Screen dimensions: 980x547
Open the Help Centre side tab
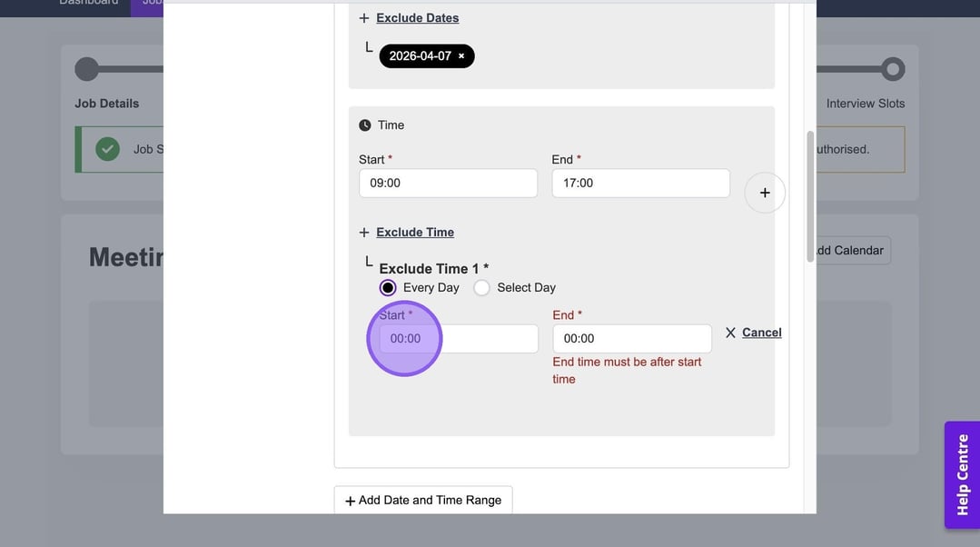(962, 474)
